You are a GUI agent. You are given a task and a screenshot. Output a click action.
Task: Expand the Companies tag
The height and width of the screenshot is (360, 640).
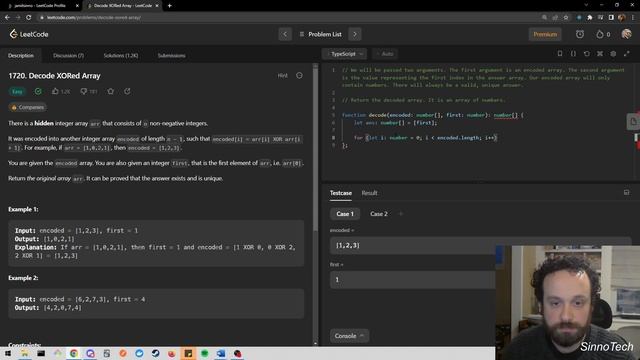point(28,107)
